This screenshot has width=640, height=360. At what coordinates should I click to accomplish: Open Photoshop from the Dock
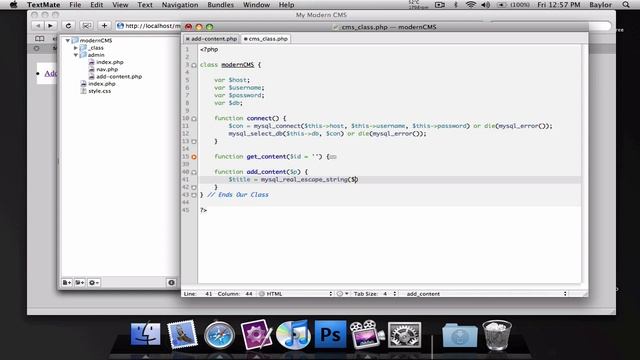pyautogui.click(x=330, y=335)
